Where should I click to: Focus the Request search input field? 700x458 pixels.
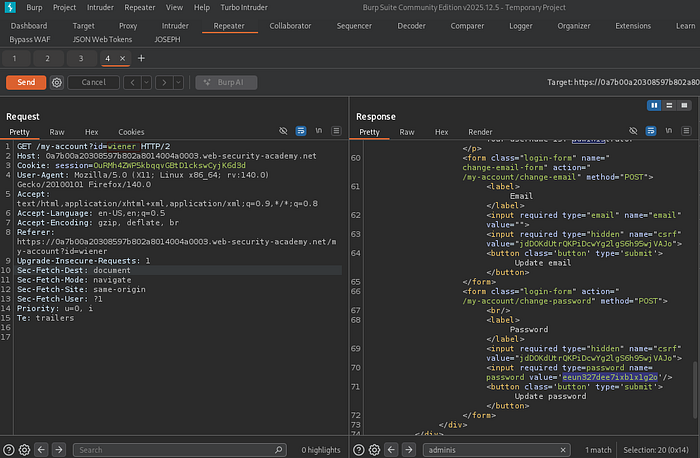pyautogui.click(x=177, y=450)
